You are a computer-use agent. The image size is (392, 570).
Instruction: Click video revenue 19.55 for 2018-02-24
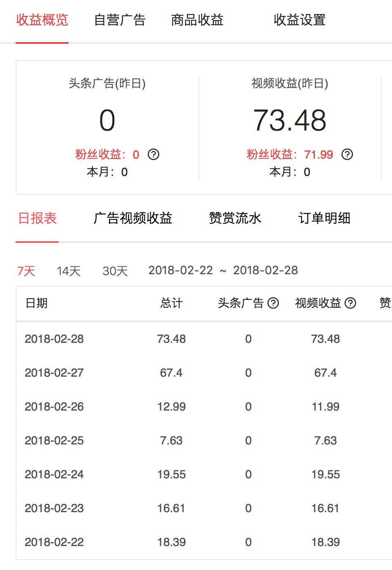(326, 475)
